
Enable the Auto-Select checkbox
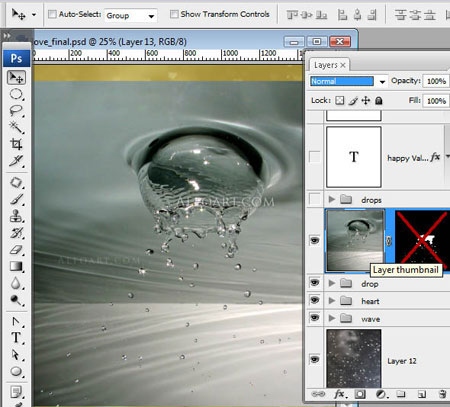(52, 14)
